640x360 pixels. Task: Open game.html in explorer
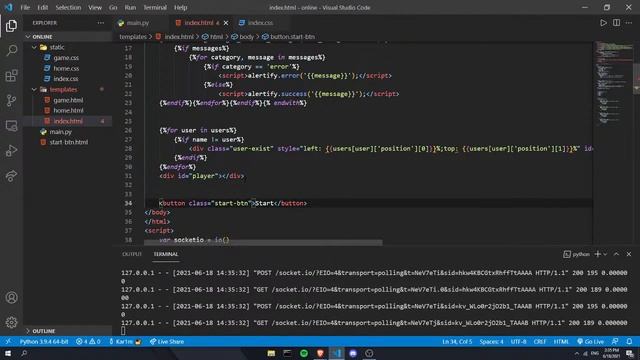tap(67, 100)
